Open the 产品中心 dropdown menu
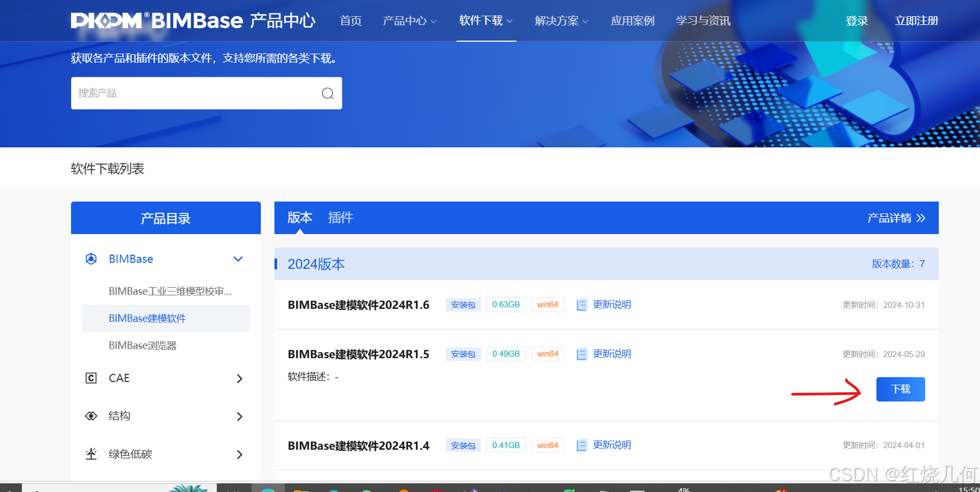This screenshot has width=980, height=492. [409, 21]
